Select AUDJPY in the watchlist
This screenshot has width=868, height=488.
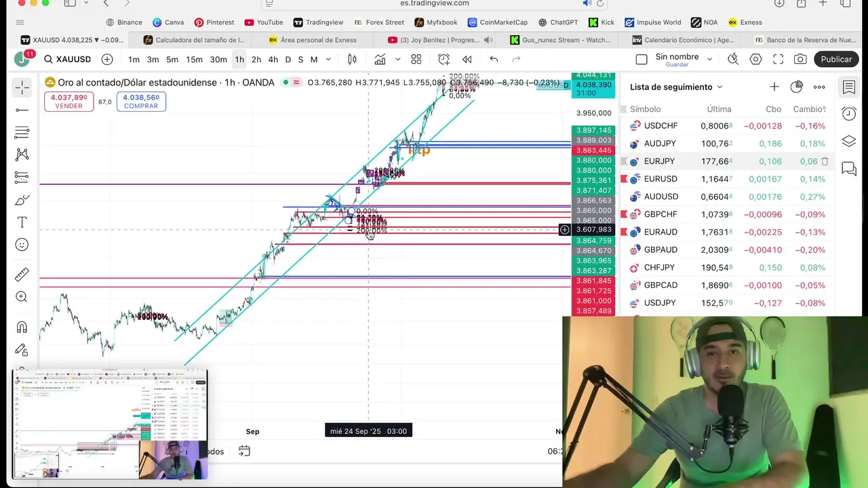[x=727, y=144]
